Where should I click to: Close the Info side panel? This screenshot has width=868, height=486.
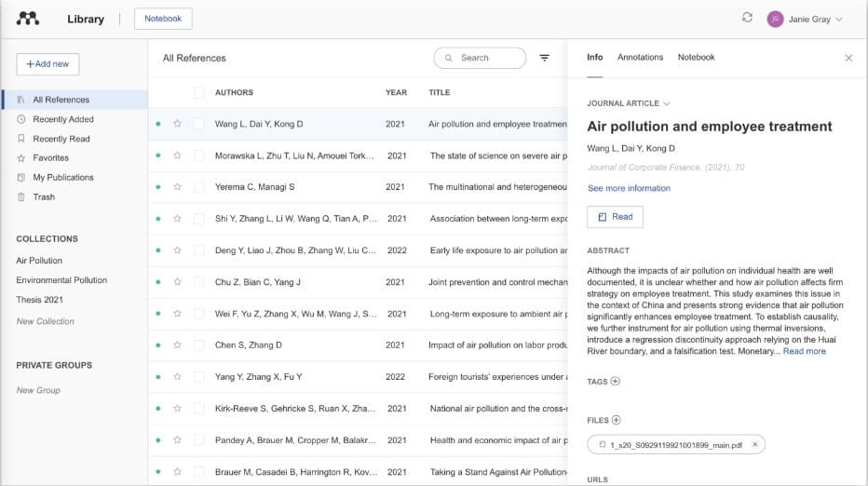848,58
